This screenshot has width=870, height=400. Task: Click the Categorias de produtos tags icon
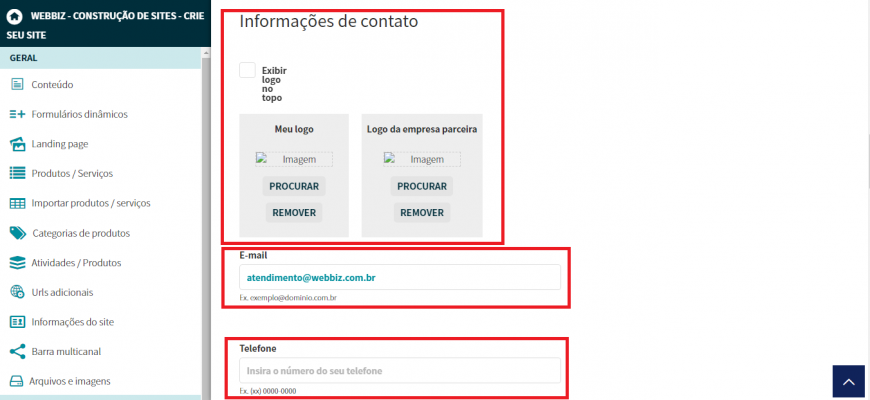tap(17, 233)
